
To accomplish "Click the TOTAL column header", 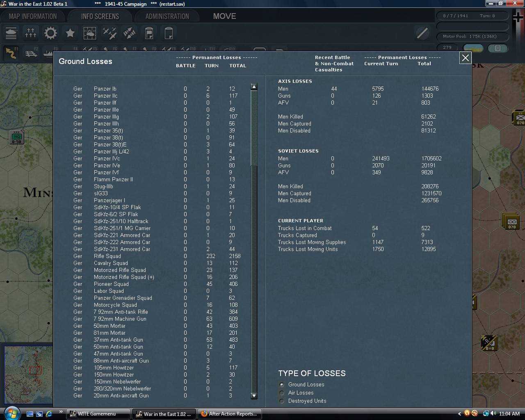I will click(x=238, y=66).
